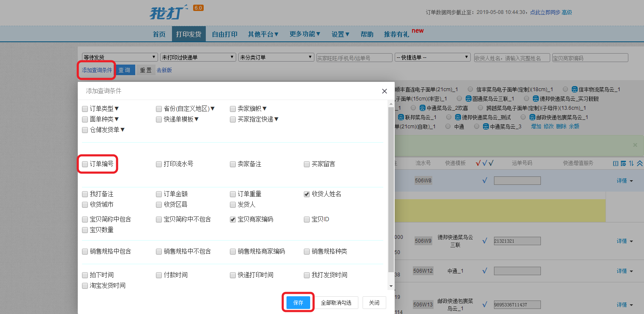
Task: Open the list settings icon in table header
Action: click(x=623, y=163)
